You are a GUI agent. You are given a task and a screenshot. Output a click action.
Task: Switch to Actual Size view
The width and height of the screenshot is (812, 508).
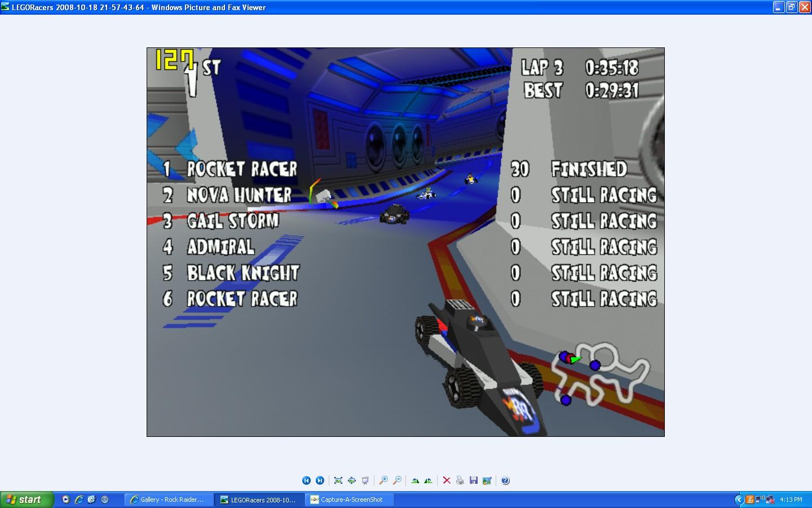[x=352, y=480]
